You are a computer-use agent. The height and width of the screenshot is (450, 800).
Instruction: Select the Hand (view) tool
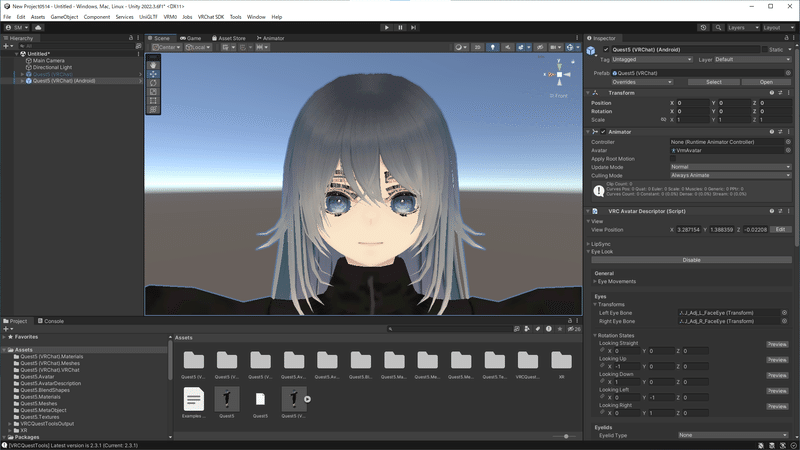153,65
